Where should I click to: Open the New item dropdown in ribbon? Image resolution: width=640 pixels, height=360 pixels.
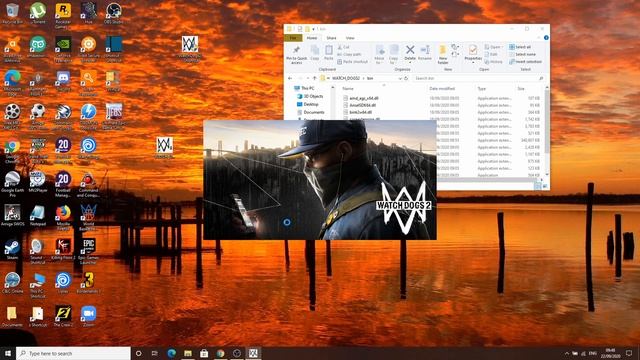click(455, 47)
